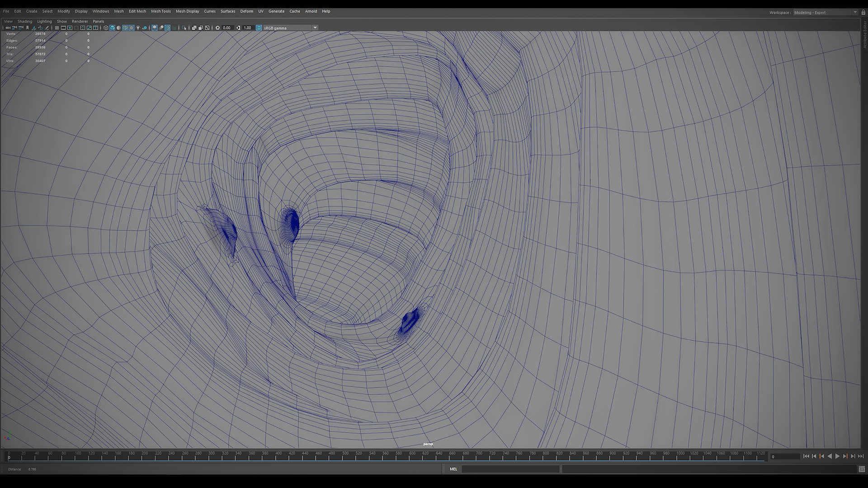Click the current frame input field
Image resolution: width=868 pixels, height=488 pixels.
click(x=785, y=456)
